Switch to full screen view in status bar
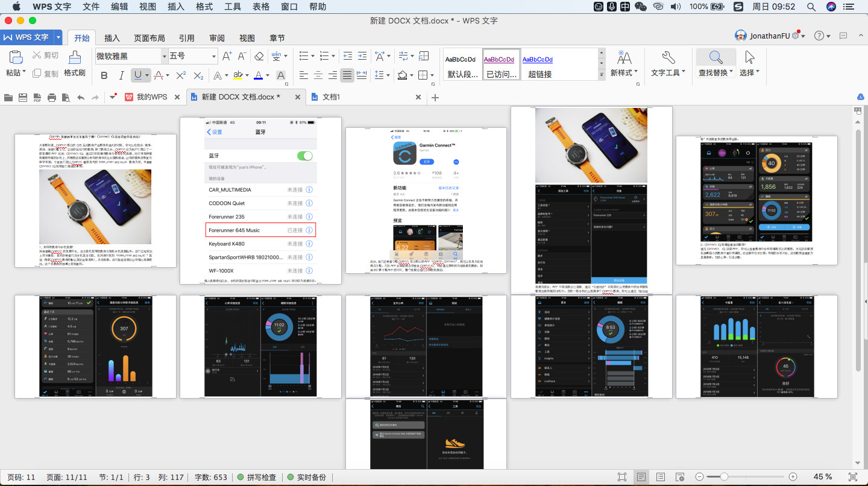Image resolution: width=868 pixels, height=486 pixels. (x=622, y=477)
